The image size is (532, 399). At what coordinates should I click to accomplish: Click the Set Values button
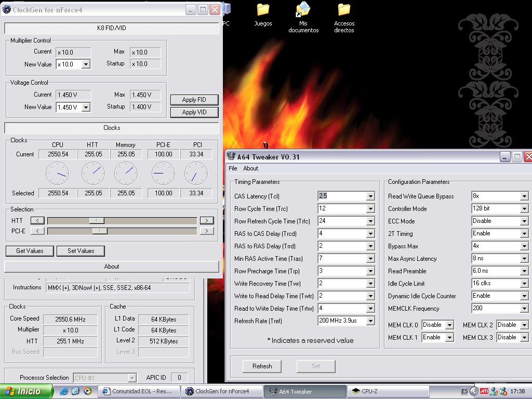[x=81, y=251]
